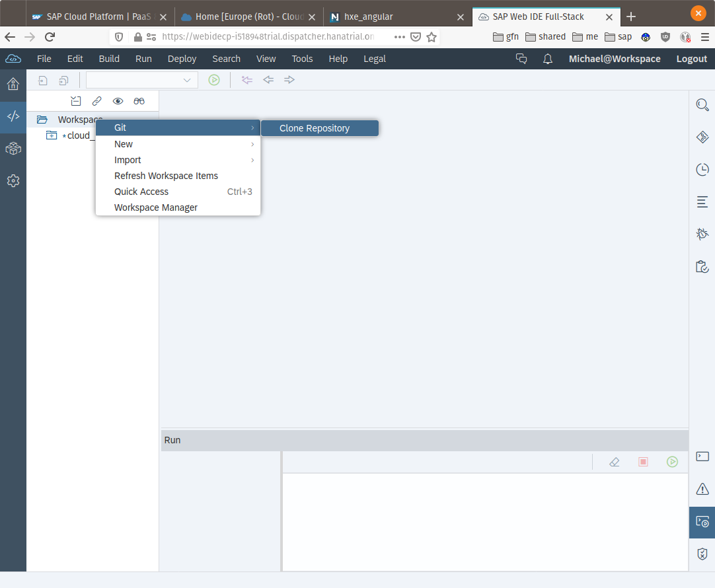Open the Problems warning triangle icon
This screenshot has width=715, height=588.
pyautogui.click(x=702, y=489)
